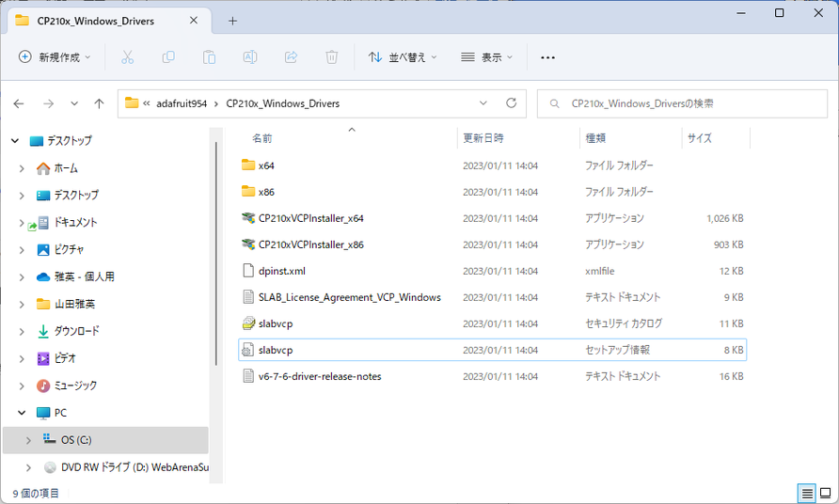Select v6-7-6-driver-release-notes file icon
This screenshot has height=504, width=839.
click(x=248, y=375)
